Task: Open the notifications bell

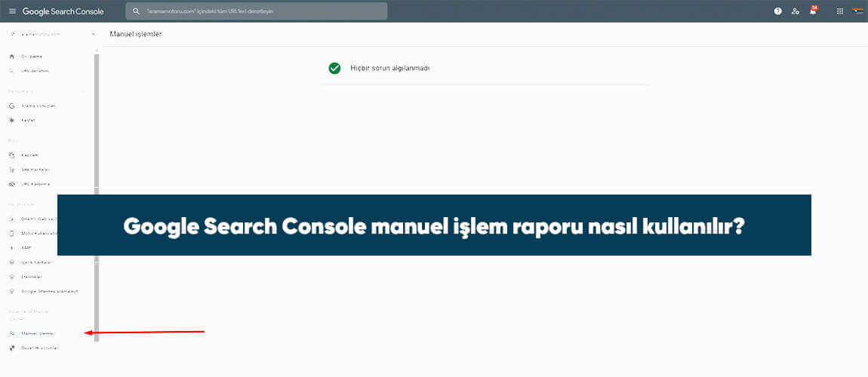Action: click(813, 11)
